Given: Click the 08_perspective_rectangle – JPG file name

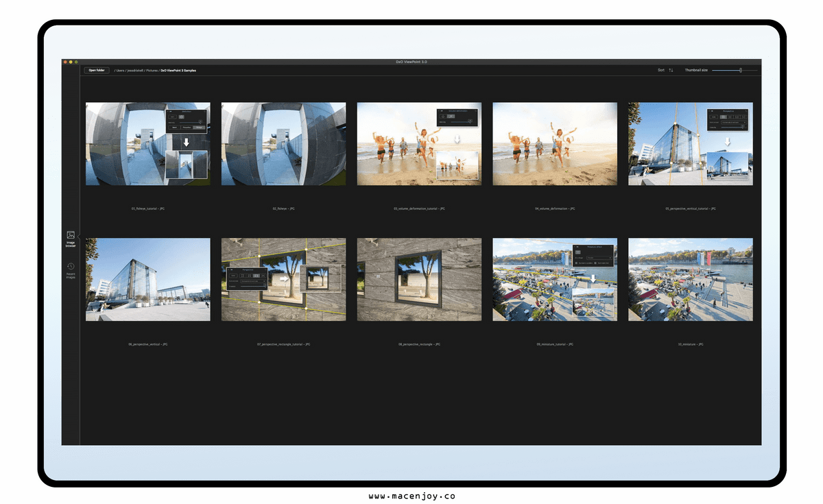Looking at the screenshot, I should 419,344.
